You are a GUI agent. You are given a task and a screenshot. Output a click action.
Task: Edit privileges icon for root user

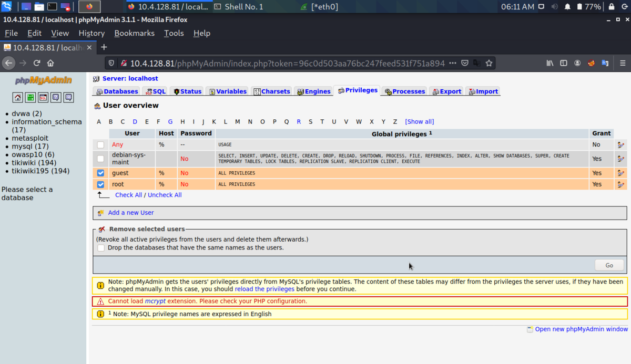(x=621, y=184)
